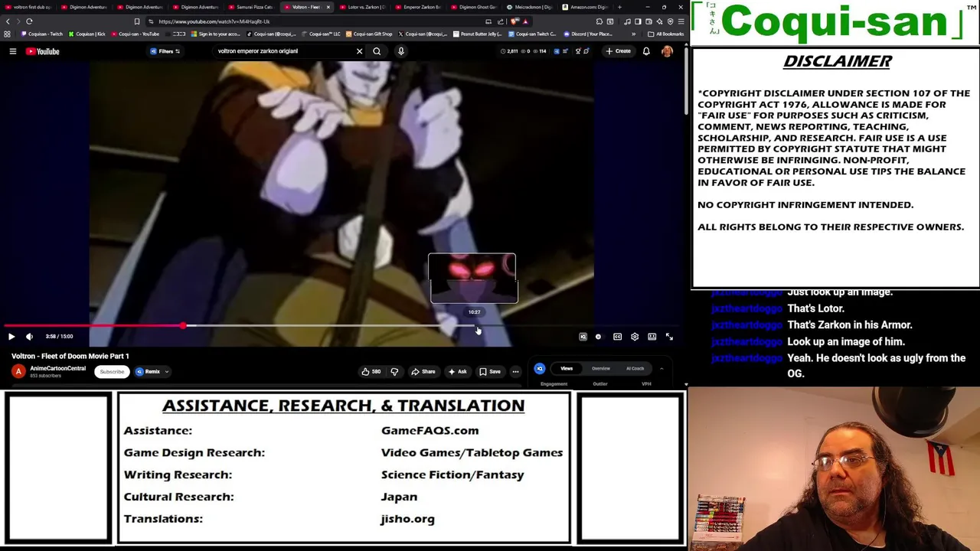
Task: Reload the page with browser refresh
Action: (x=29, y=21)
